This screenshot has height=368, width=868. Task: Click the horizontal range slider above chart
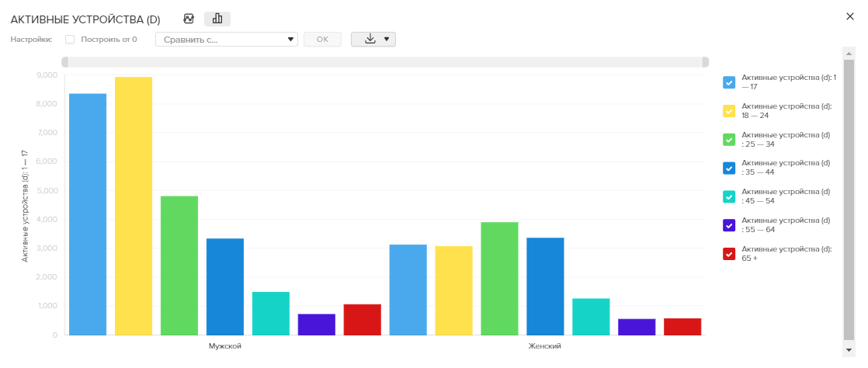[385, 62]
